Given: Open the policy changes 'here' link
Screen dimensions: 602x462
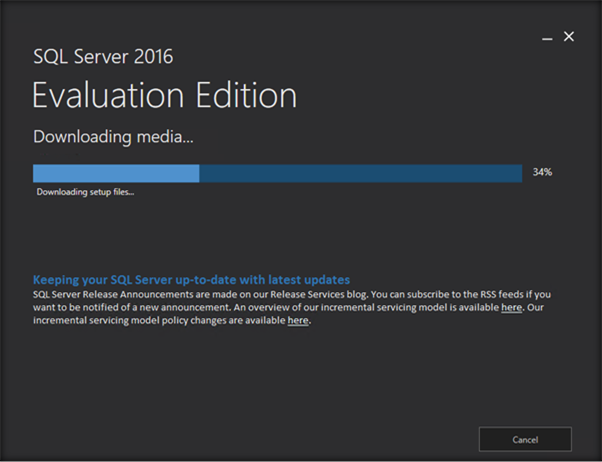Looking at the screenshot, I should (298, 320).
